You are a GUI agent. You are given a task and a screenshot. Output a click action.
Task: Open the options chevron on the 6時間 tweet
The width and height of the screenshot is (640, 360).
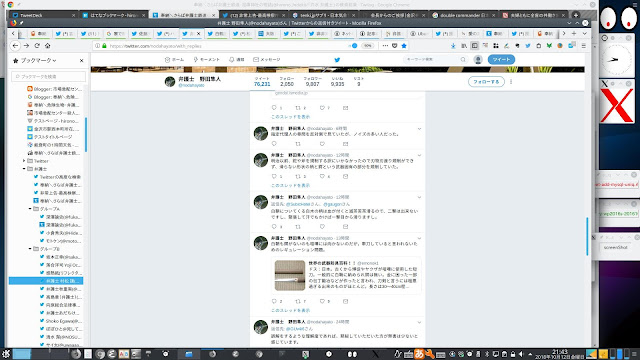419,129
